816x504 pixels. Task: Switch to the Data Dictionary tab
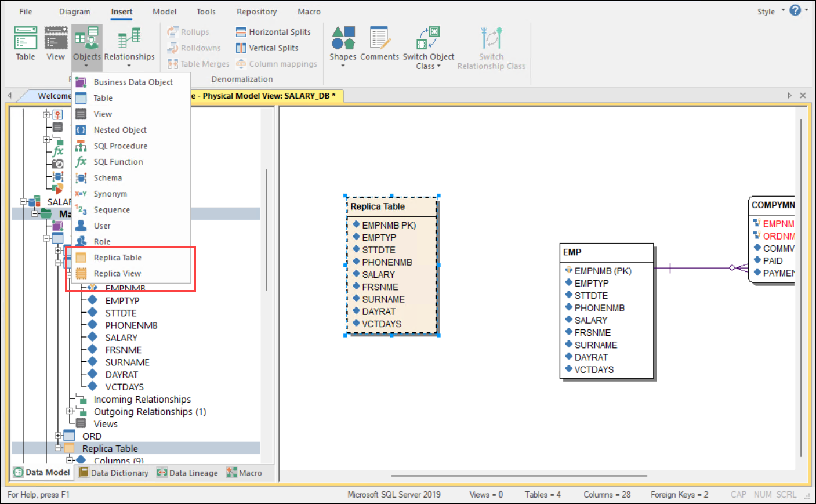click(114, 473)
